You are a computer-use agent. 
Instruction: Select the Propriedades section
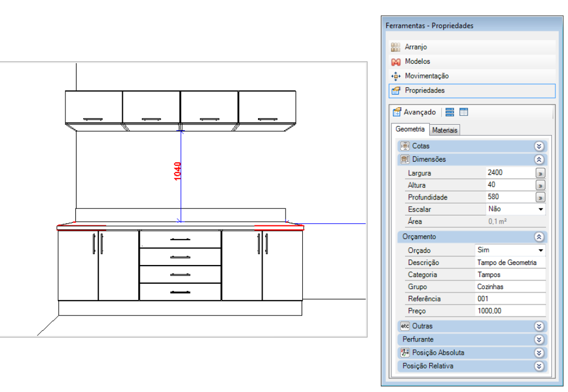424,90
